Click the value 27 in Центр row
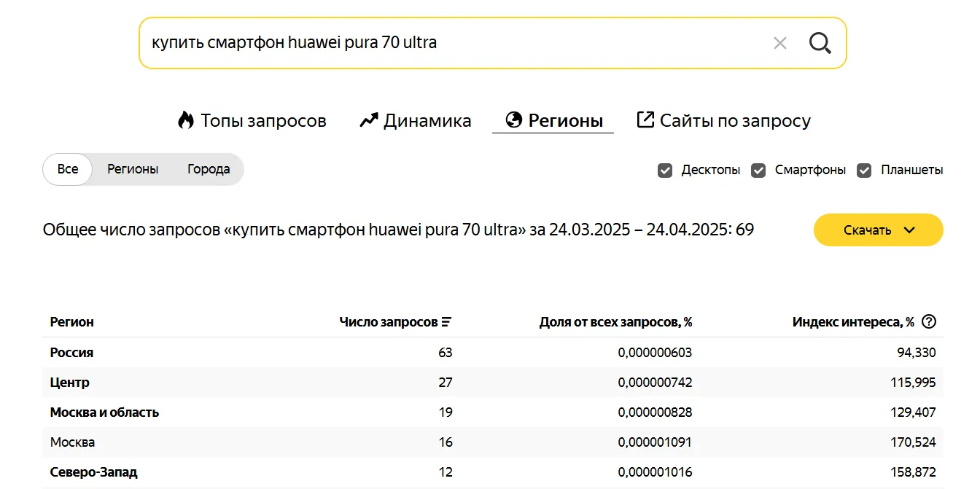Viewport: 980px width, 489px height. 445,383
